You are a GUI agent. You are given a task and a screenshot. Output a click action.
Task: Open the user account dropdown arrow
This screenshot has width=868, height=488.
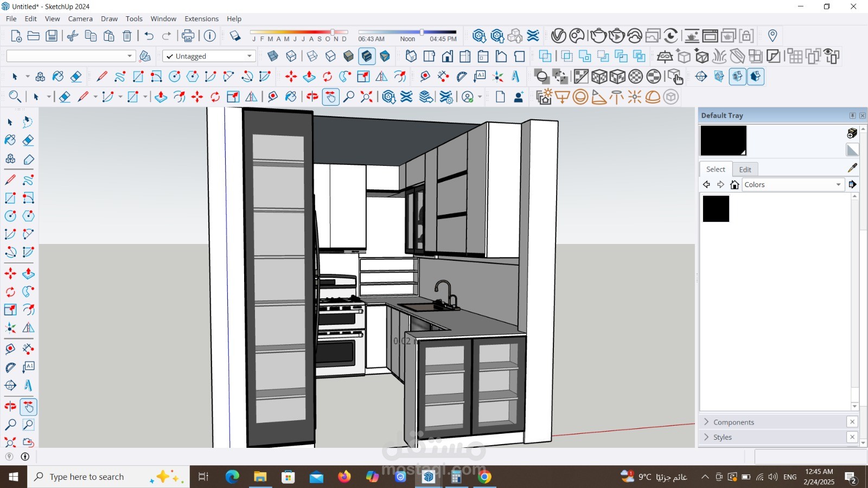pyautogui.click(x=480, y=97)
